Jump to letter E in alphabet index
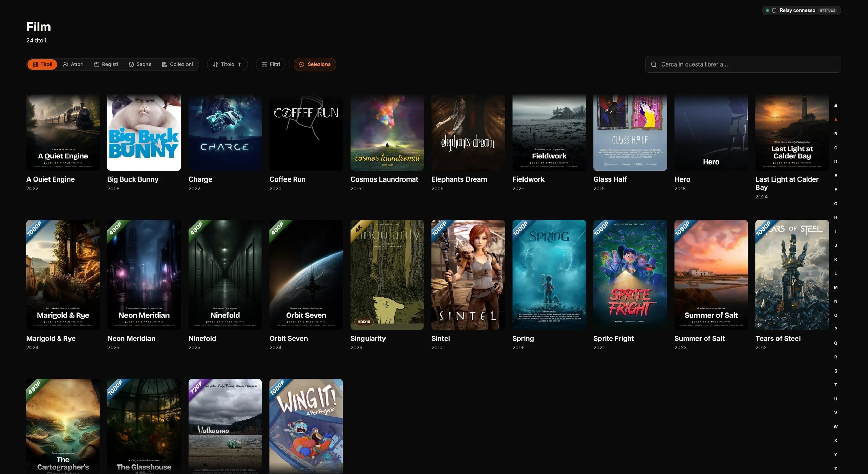Image resolution: width=868 pixels, height=474 pixels. pyautogui.click(x=836, y=176)
